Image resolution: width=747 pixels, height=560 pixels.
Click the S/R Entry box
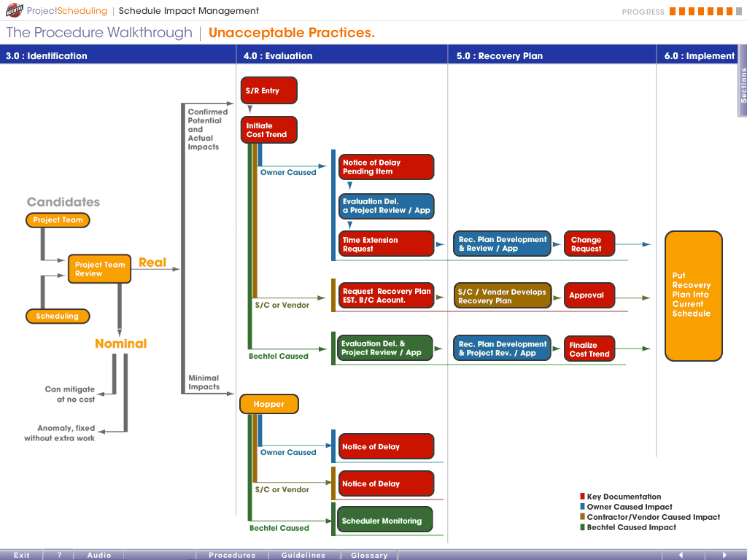268,91
